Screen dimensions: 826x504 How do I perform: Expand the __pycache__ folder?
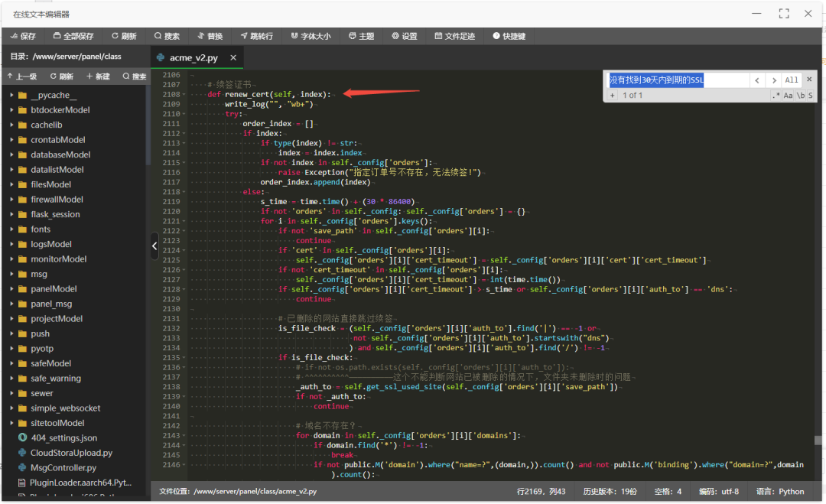[x=12, y=96]
